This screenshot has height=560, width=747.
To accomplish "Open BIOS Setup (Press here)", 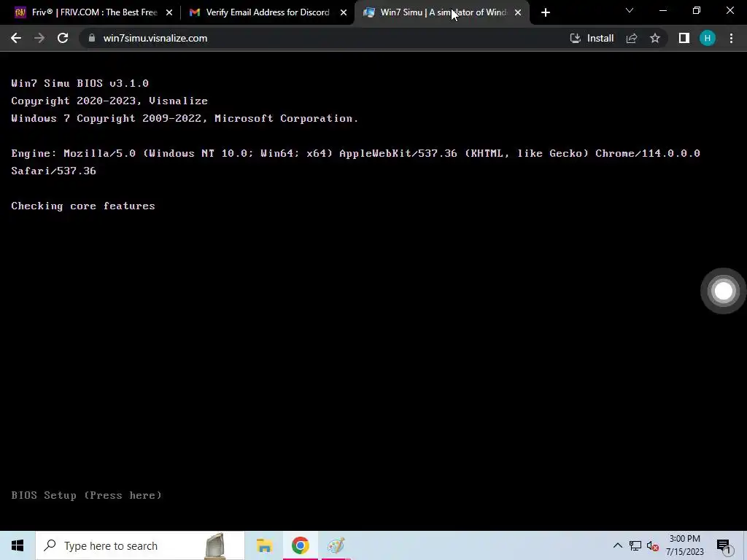I will pyautogui.click(x=86, y=495).
